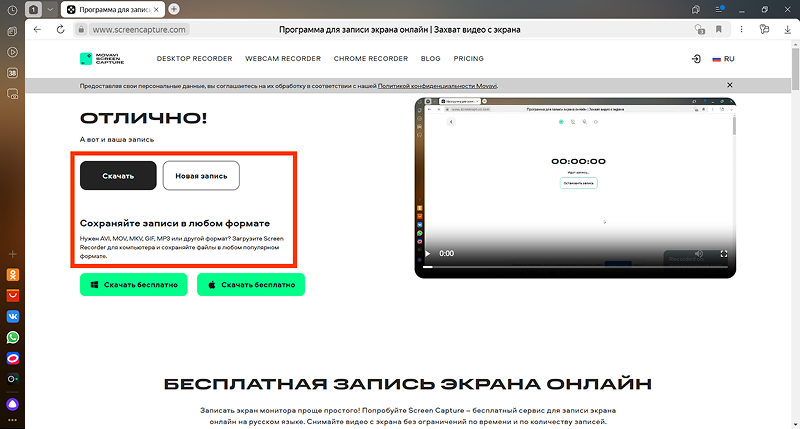Bookmark this page with flag icon
Viewport: 800px width, 429px height.
(719, 30)
